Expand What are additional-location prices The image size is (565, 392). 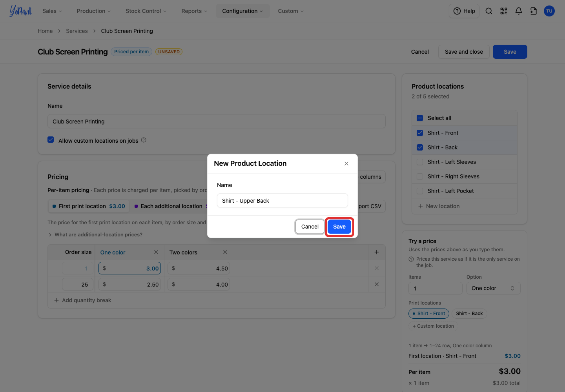[95, 234]
